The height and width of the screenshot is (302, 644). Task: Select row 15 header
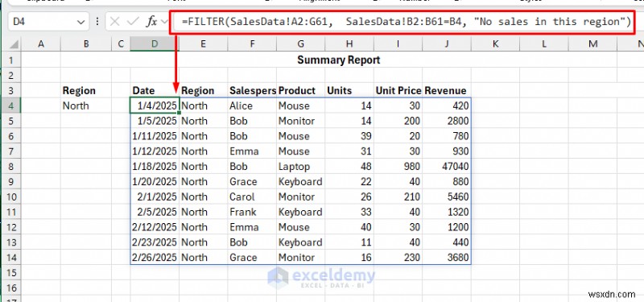(11, 273)
